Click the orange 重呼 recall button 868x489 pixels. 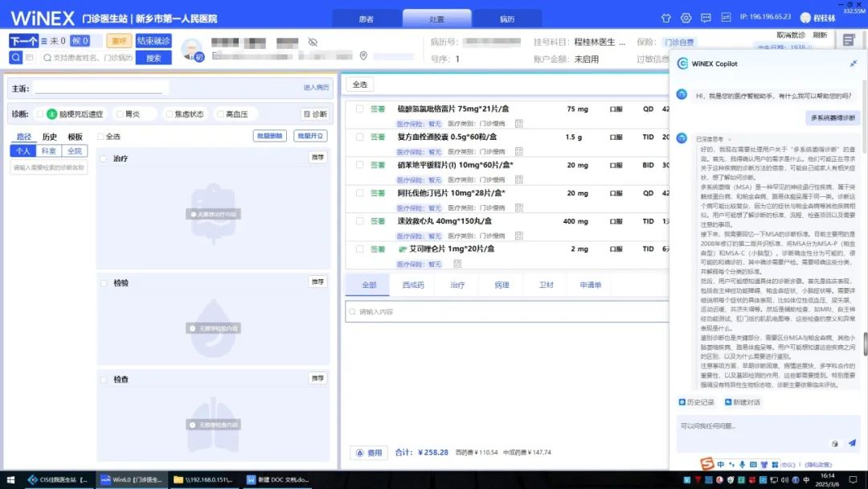pos(119,41)
